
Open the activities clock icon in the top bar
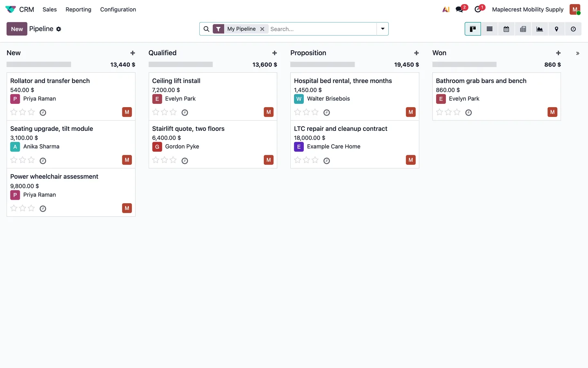pos(478,9)
